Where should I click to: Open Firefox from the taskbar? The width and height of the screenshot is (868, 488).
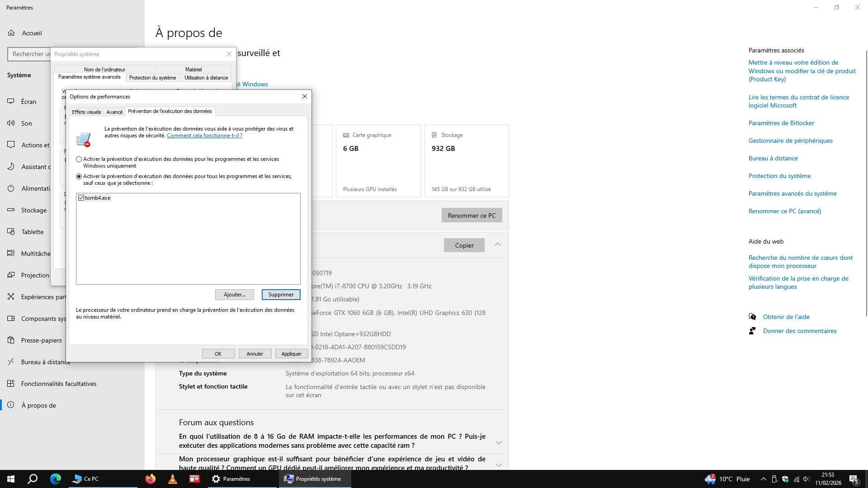point(150,479)
